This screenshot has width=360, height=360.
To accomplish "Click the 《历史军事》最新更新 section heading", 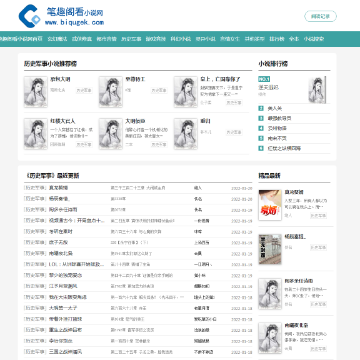I will (x=52, y=176).
